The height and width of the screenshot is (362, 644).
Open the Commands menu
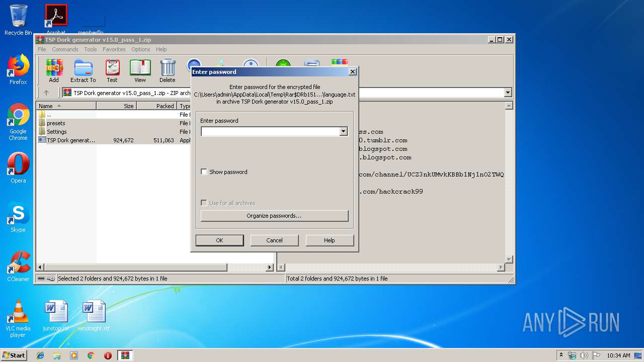tap(65, 49)
